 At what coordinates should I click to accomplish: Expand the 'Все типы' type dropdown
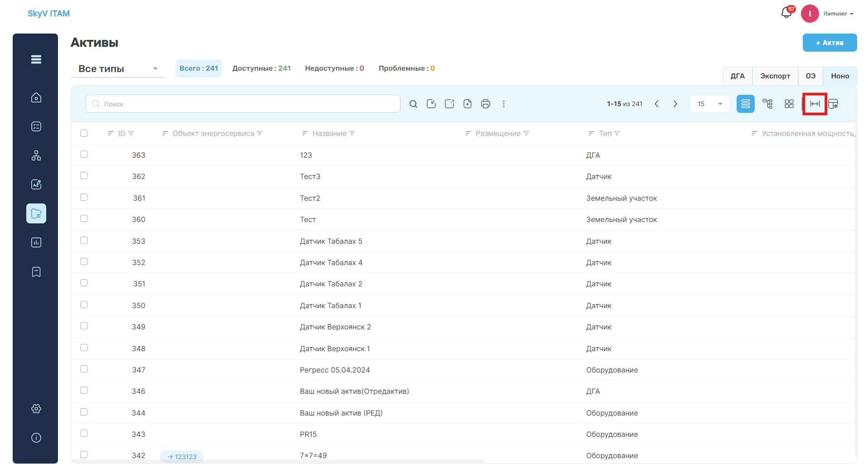(x=118, y=69)
